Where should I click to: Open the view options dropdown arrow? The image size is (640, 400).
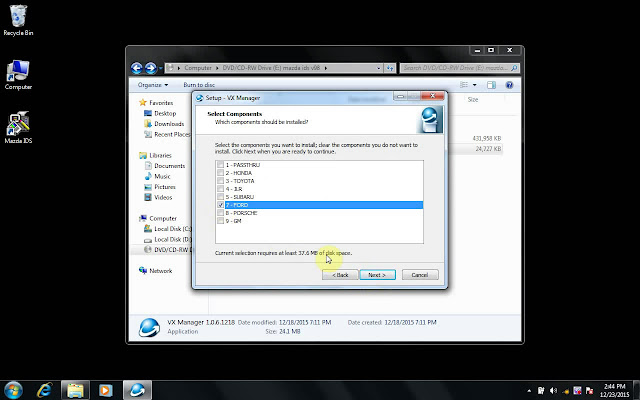[x=474, y=85]
